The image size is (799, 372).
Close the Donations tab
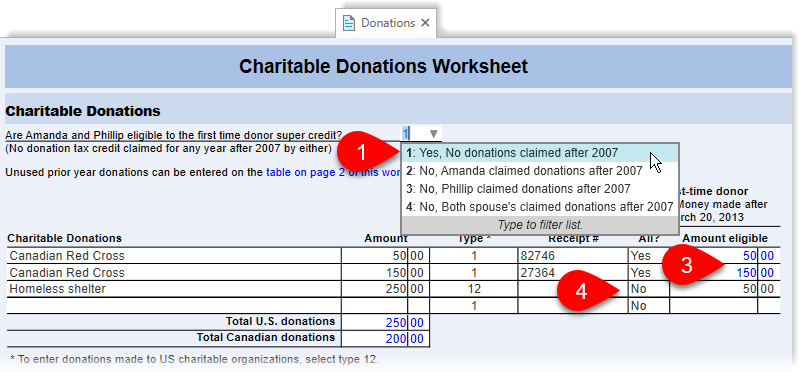[425, 23]
